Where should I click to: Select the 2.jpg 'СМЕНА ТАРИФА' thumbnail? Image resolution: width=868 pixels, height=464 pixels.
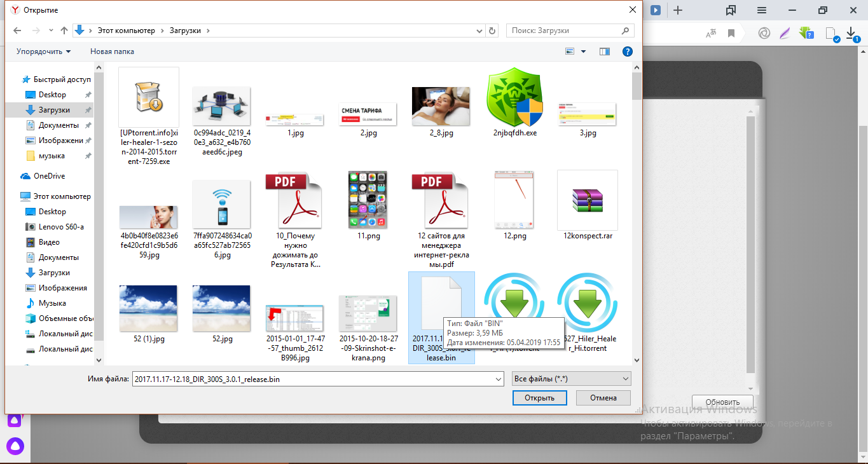pyautogui.click(x=369, y=118)
